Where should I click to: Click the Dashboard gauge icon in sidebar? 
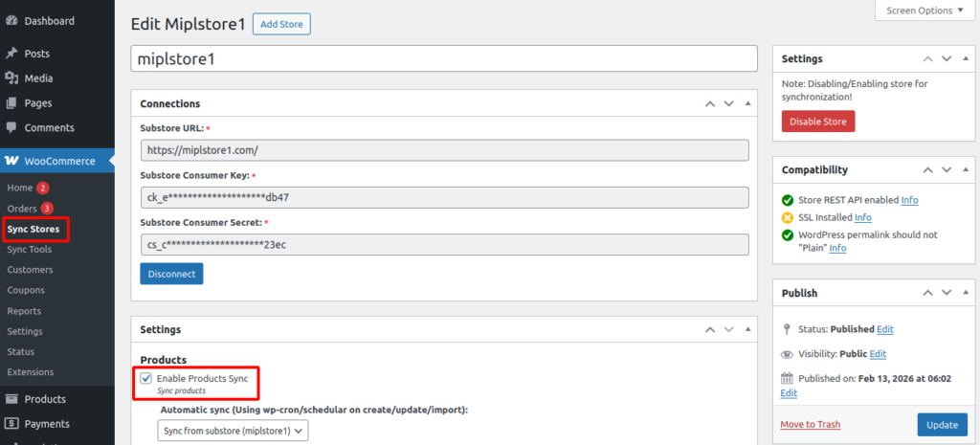coord(11,20)
